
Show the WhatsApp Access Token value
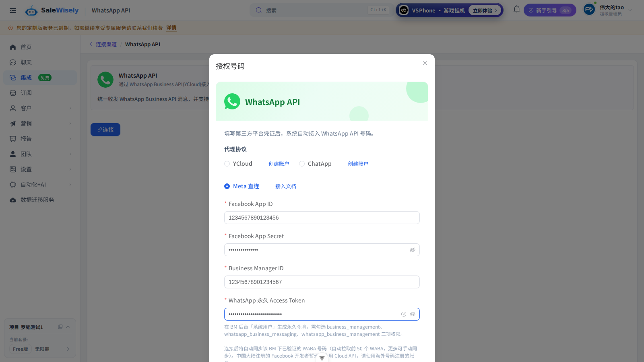point(413,314)
